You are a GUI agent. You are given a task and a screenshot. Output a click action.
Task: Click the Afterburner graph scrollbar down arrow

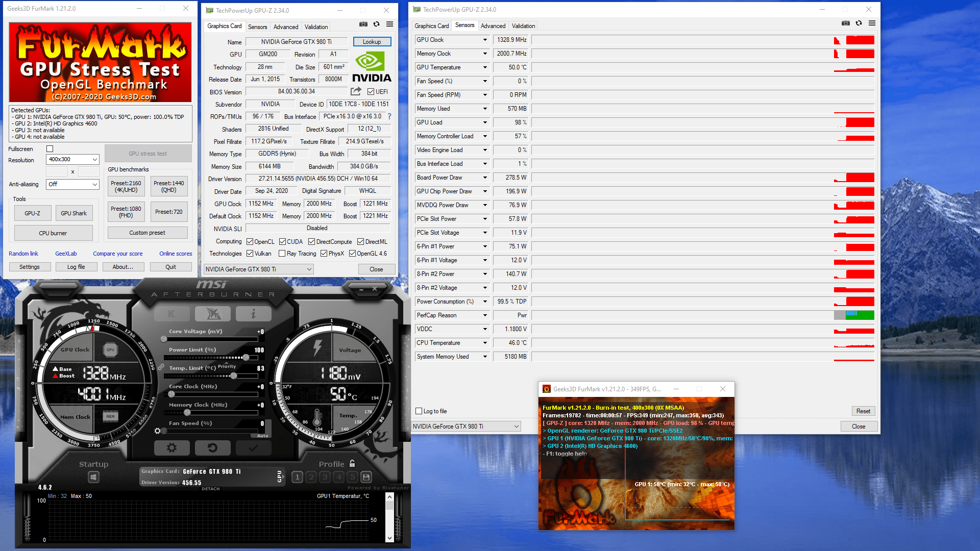coord(389,538)
